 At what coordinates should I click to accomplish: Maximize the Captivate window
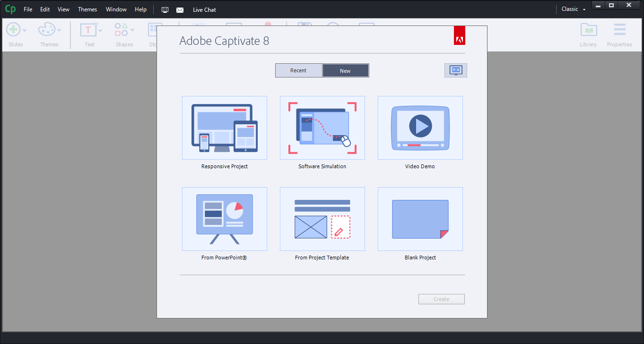pos(611,6)
